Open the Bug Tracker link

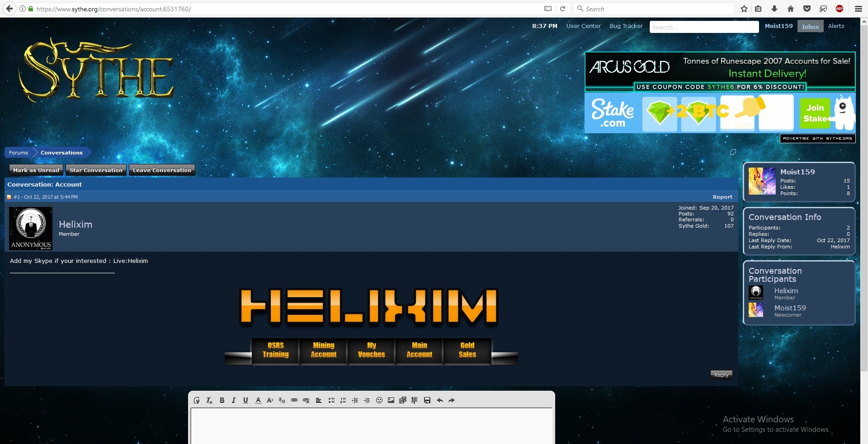click(x=626, y=26)
